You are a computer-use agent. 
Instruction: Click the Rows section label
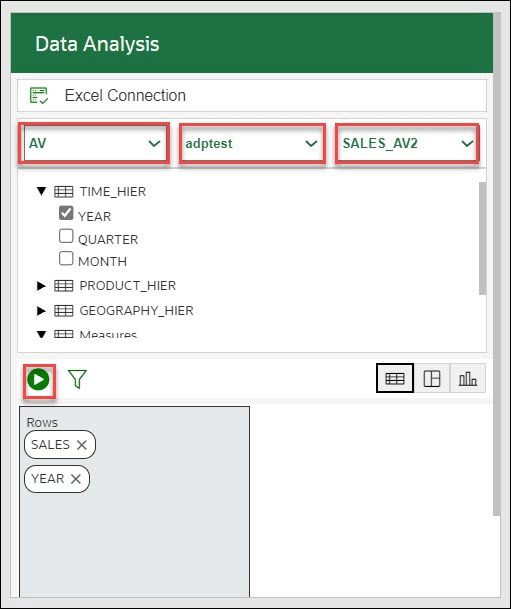point(42,423)
